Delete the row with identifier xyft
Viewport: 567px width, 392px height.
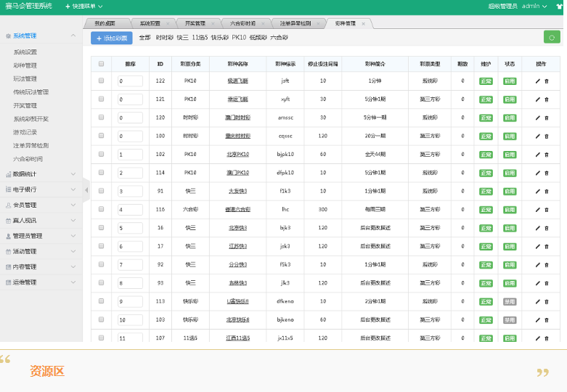tap(547, 99)
